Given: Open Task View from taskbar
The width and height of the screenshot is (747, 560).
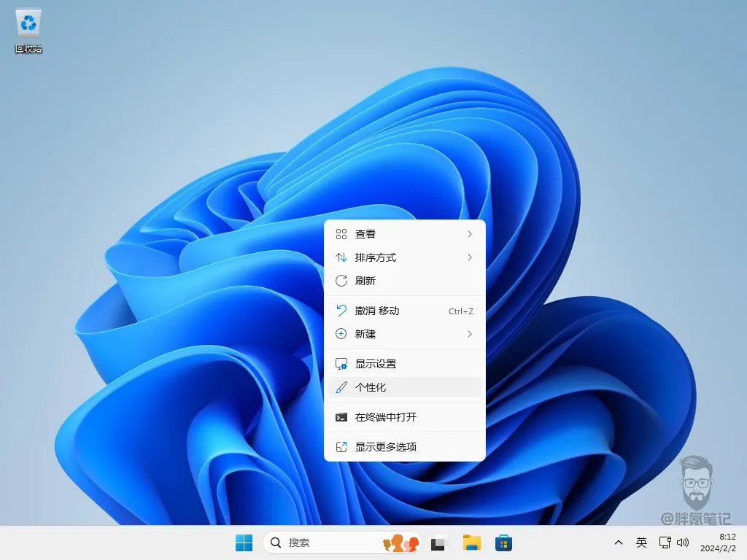Looking at the screenshot, I should [439, 542].
